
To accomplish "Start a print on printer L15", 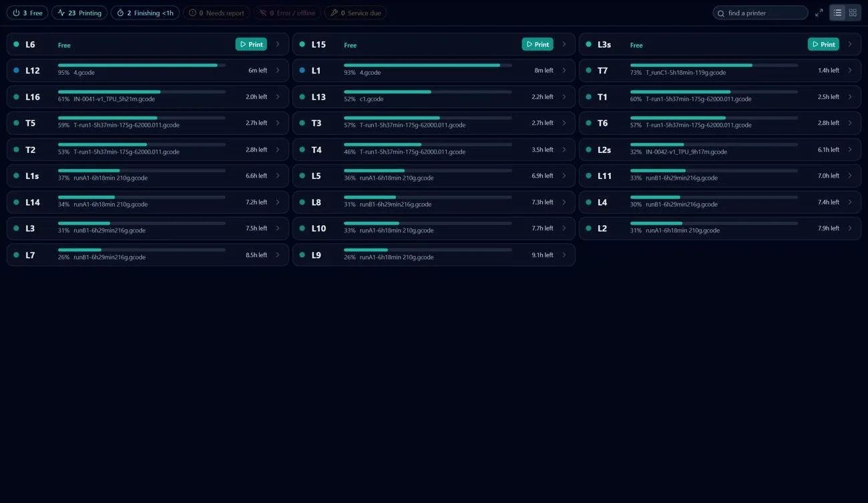I will [x=537, y=44].
